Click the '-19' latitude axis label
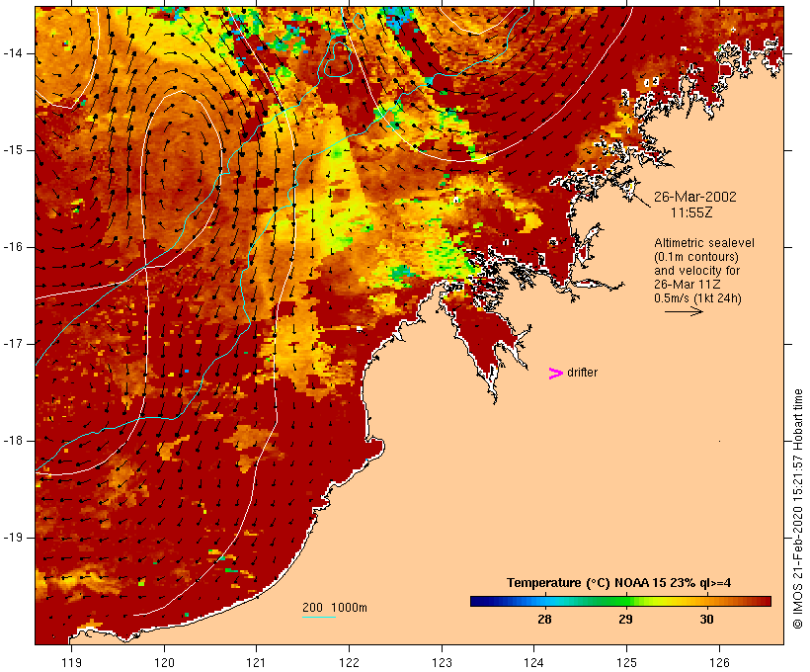Image resolution: width=810 pixels, height=672 pixels. (x=13, y=538)
